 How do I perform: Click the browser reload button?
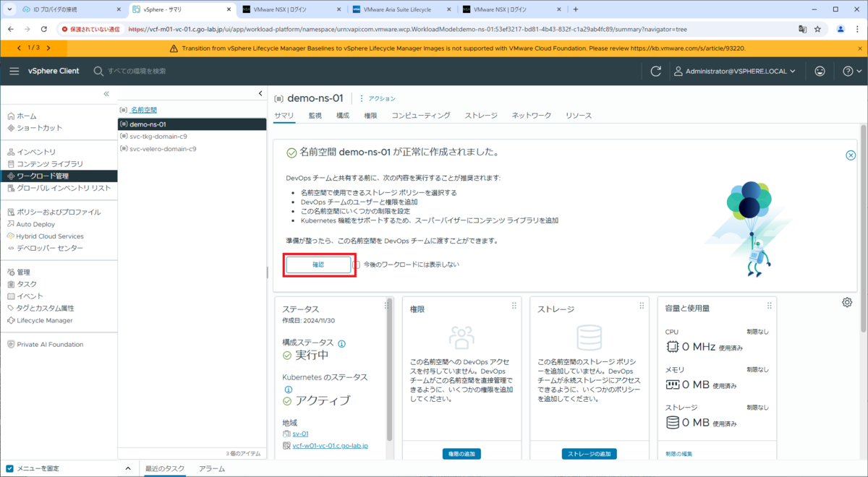coord(44,29)
